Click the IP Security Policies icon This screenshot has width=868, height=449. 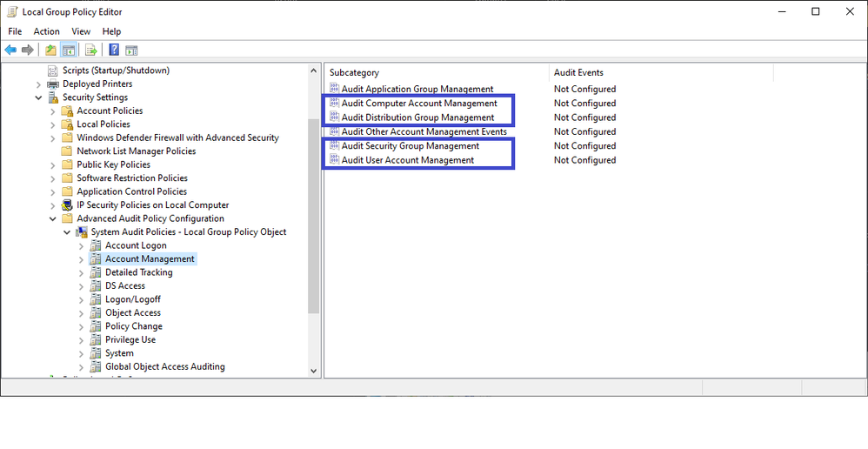pyautogui.click(x=67, y=204)
